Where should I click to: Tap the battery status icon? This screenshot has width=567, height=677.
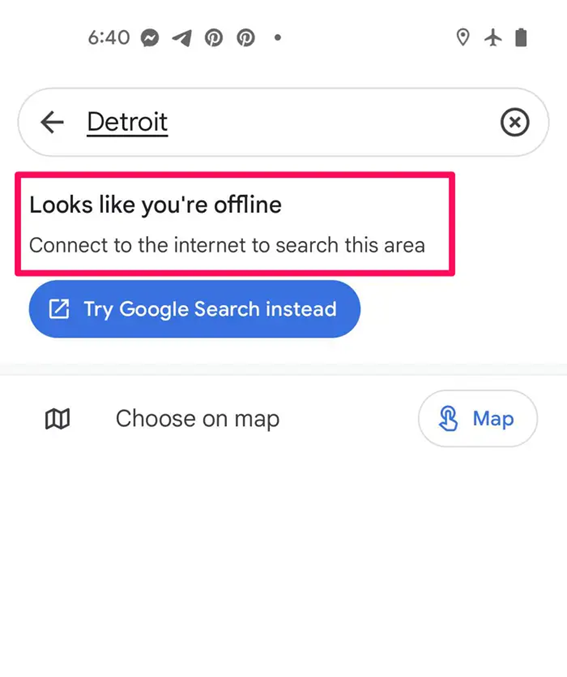[521, 38]
